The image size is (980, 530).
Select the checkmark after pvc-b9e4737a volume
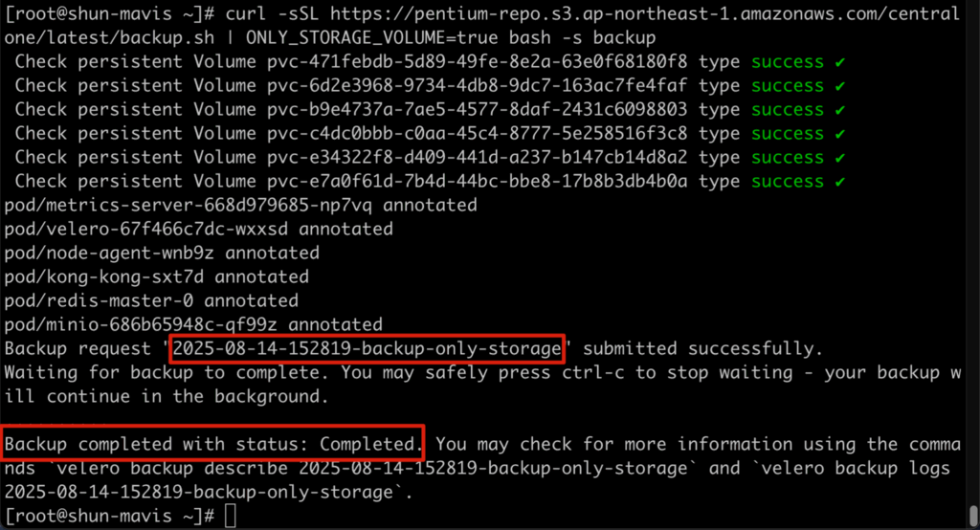point(839,110)
